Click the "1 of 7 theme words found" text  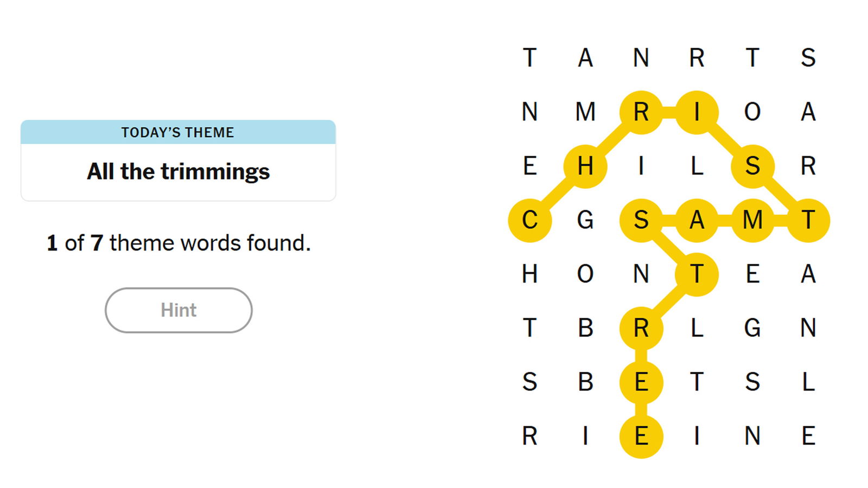click(x=178, y=243)
